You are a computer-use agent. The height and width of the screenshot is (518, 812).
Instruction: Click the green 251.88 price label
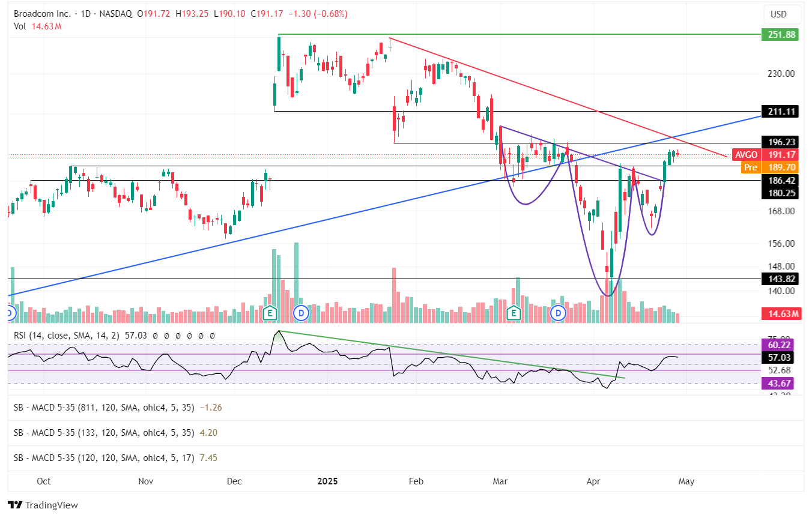point(780,35)
